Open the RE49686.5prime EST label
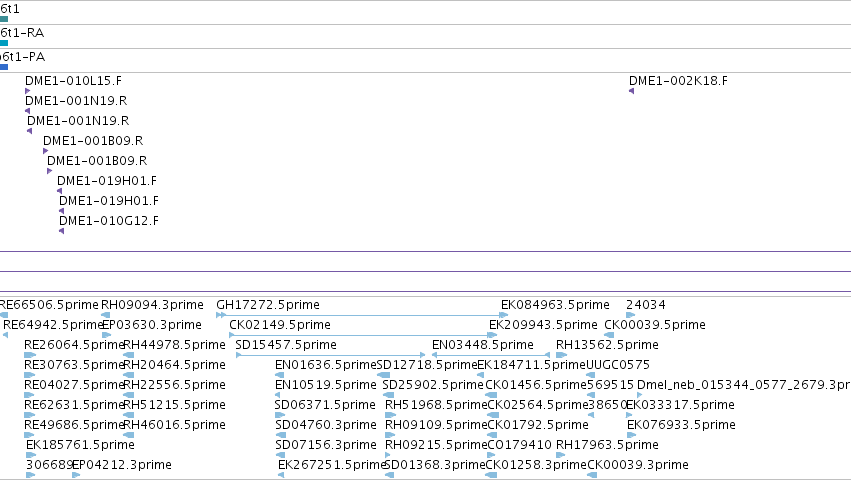The image size is (851, 480). (x=74, y=425)
